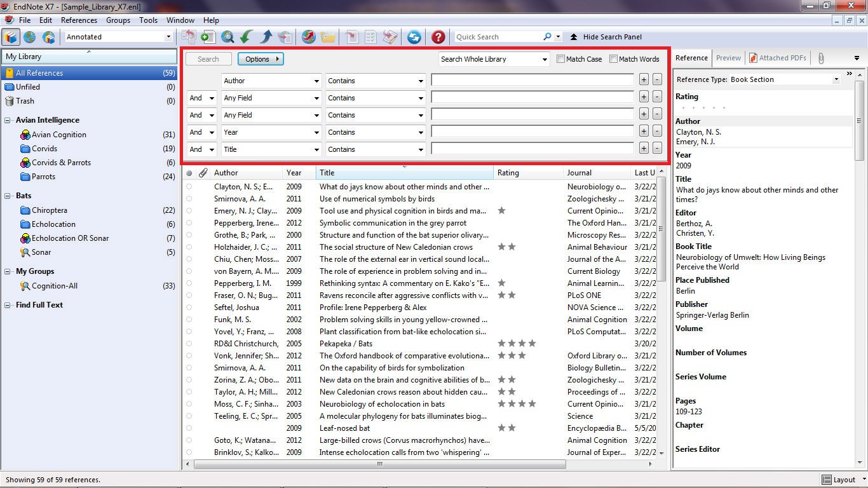Open the File menu
Screen dimensions: 868x488
[25, 20]
